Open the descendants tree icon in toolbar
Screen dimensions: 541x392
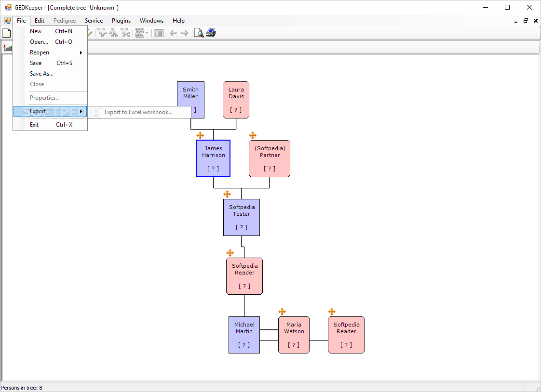point(113,33)
